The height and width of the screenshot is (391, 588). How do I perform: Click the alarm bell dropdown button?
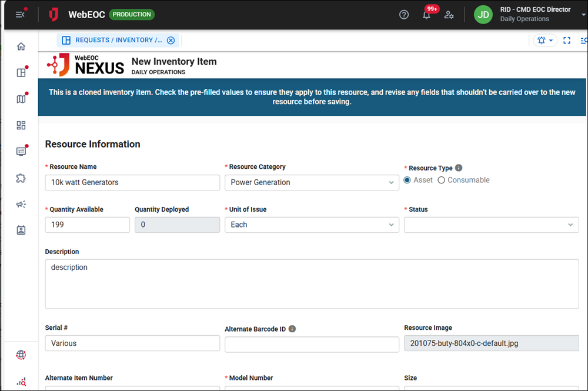545,41
